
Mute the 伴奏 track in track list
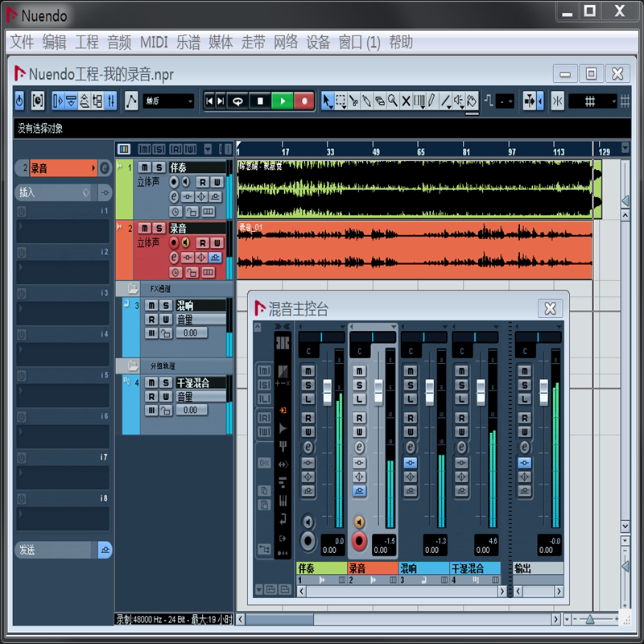tap(144, 167)
